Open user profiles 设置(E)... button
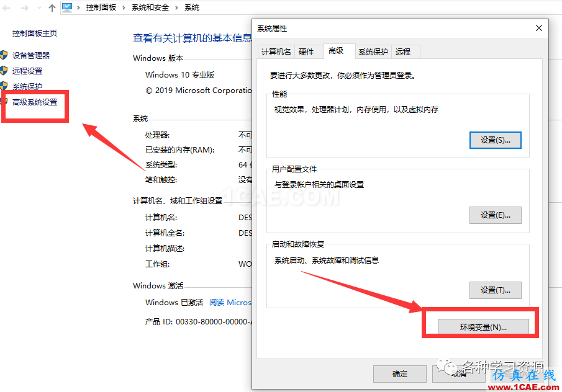Screen dimensions: 562x392 [x=496, y=215]
